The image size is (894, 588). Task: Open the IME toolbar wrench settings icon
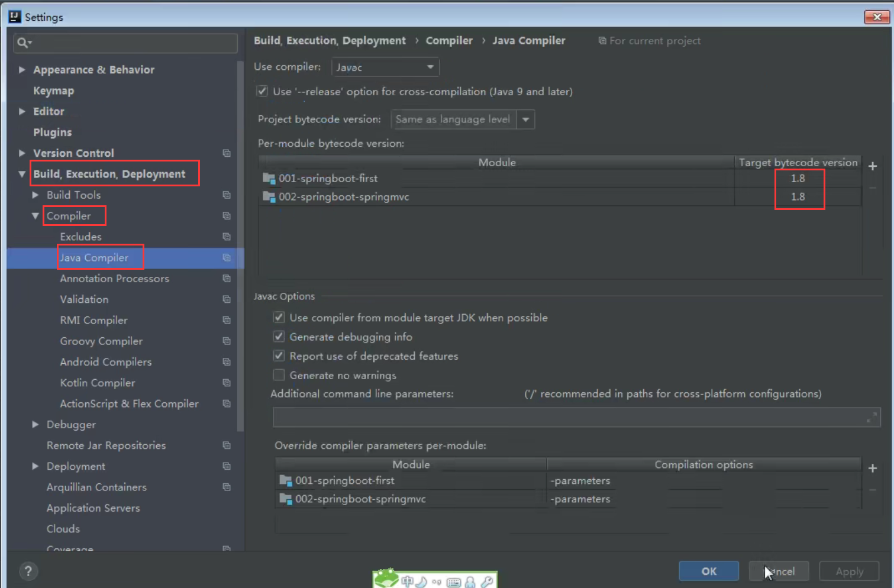(x=487, y=581)
